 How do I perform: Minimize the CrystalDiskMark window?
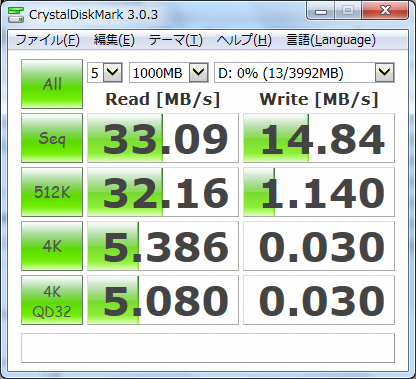(x=321, y=11)
